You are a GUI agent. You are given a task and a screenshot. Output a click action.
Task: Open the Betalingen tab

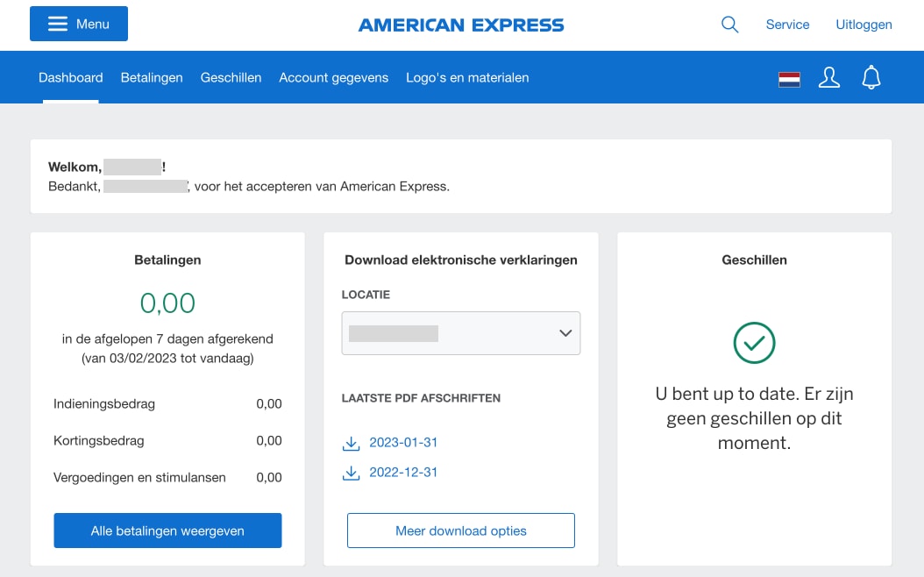[x=152, y=78]
